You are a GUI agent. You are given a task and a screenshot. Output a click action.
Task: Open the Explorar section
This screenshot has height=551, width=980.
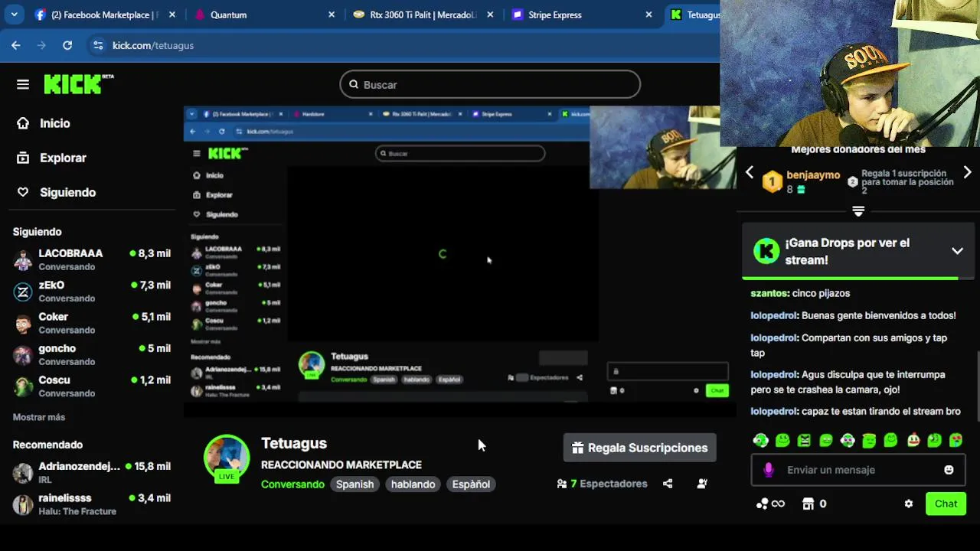click(52, 158)
